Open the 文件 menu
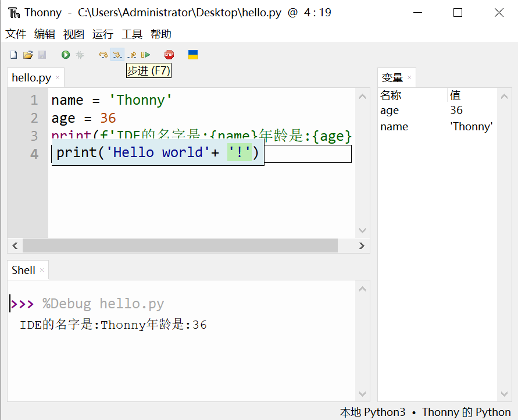Screen dimensions: 518x420 (x=16, y=34)
